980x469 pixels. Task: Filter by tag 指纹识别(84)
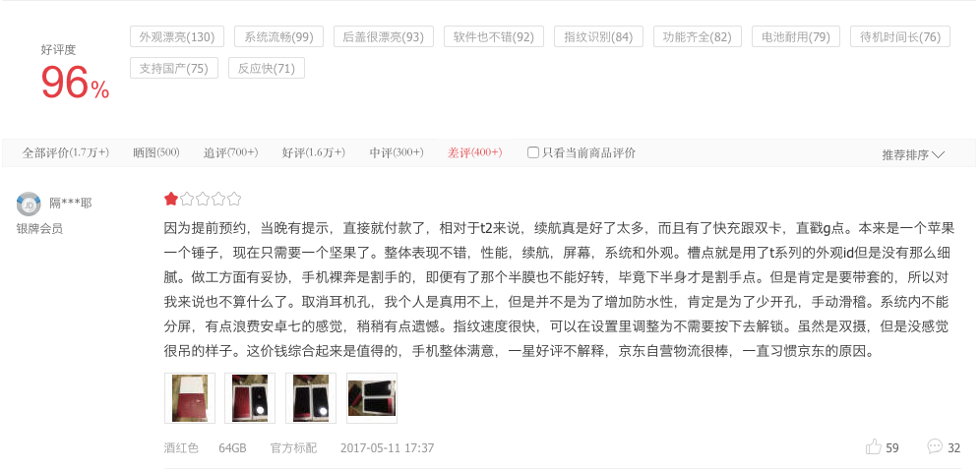598,36
